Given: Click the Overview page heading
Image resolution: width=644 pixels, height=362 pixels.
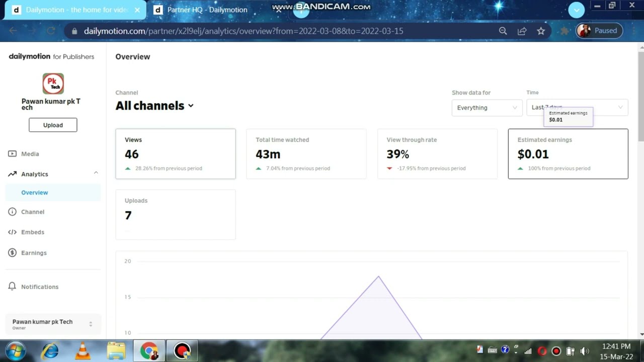Looking at the screenshot, I should (133, 57).
